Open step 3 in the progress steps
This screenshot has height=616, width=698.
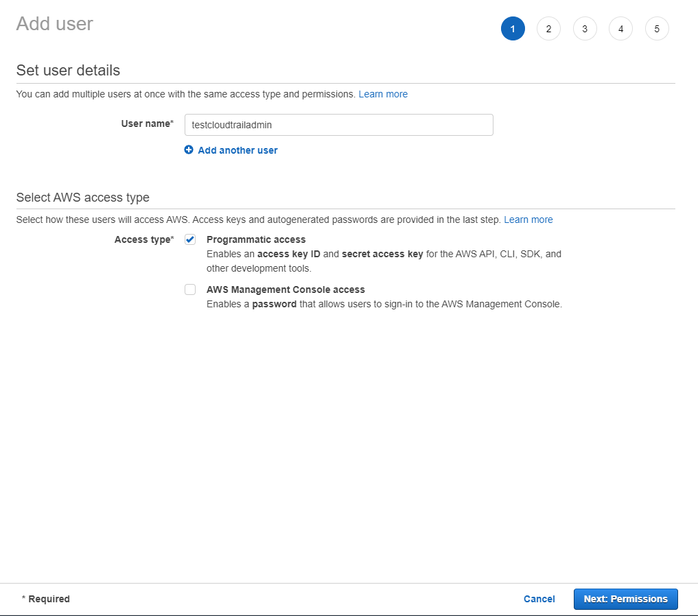tap(585, 29)
